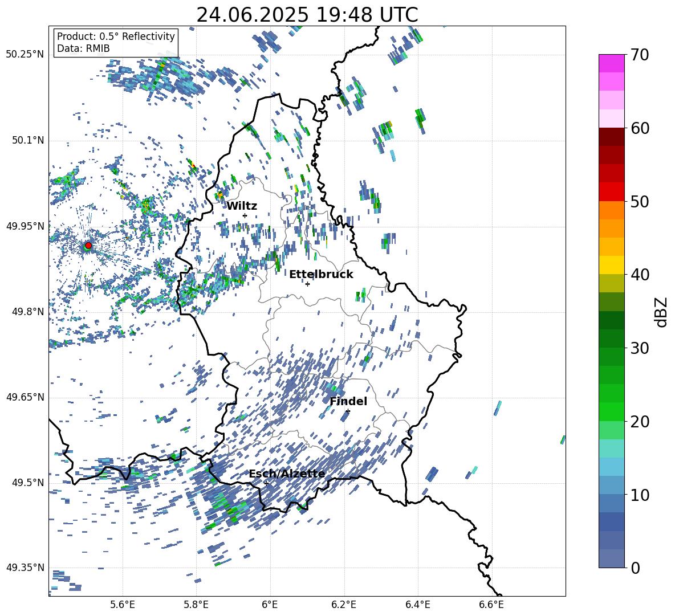
Task: Pick the light cyan-blue swatch above colorbar 10
Action: (611, 485)
